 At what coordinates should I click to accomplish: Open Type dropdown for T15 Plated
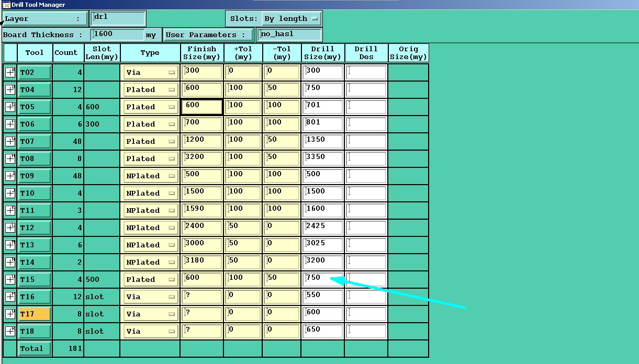151,279
